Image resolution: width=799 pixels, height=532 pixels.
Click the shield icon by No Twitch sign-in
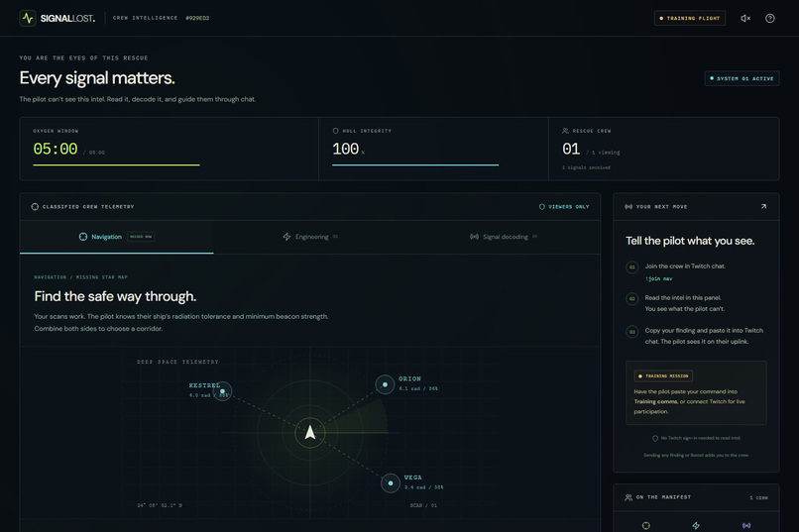tap(655, 438)
